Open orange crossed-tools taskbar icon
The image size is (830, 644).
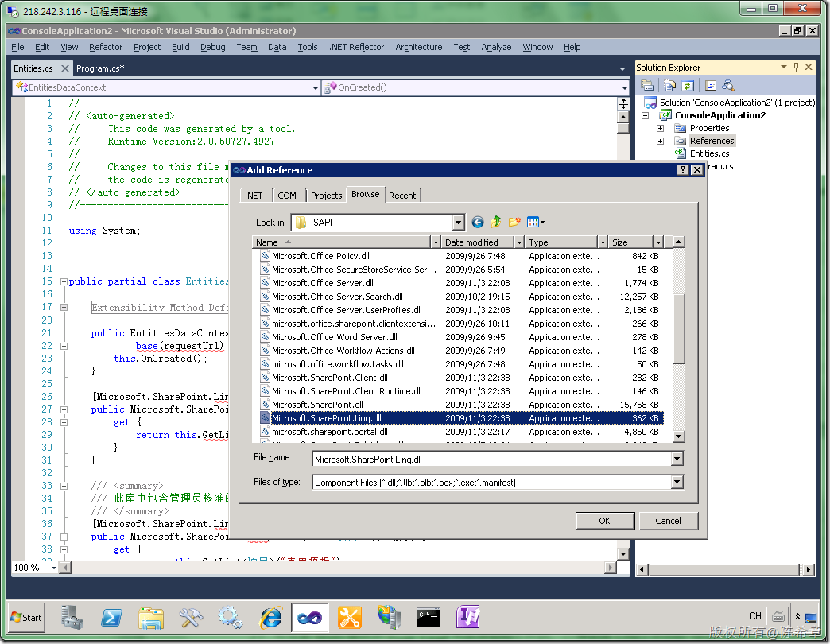pos(349,617)
